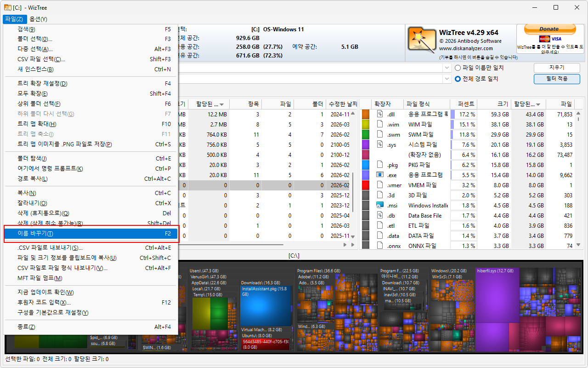Screen dimensions: 588x368
Task: Click the orange color swatch for .dll
Action: pyautogui.click(x=366, y=114)
